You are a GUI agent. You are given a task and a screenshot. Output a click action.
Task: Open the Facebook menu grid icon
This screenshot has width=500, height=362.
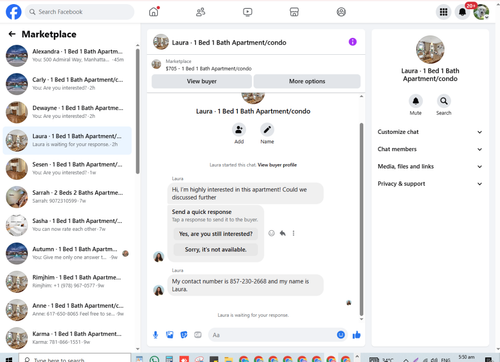[443, 12]
